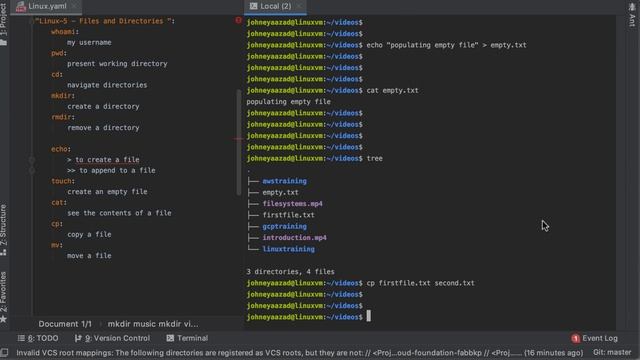Select the Local (2) terminal tab

(x=276, y=6)
